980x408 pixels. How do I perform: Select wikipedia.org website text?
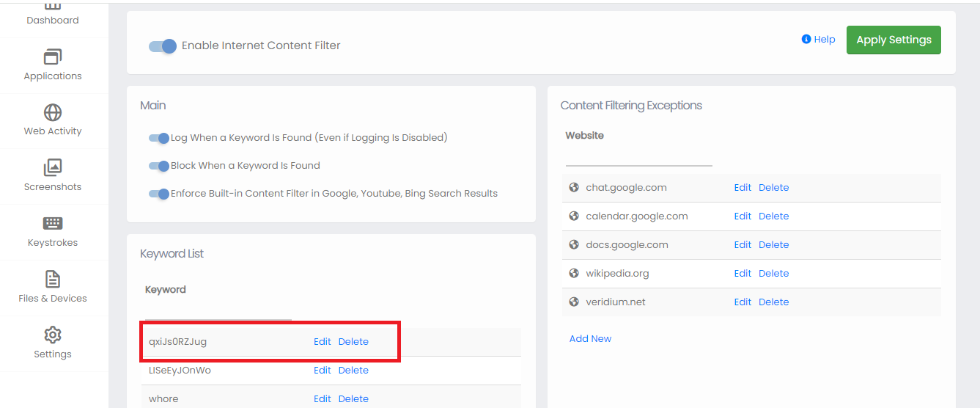coord(617,273)
